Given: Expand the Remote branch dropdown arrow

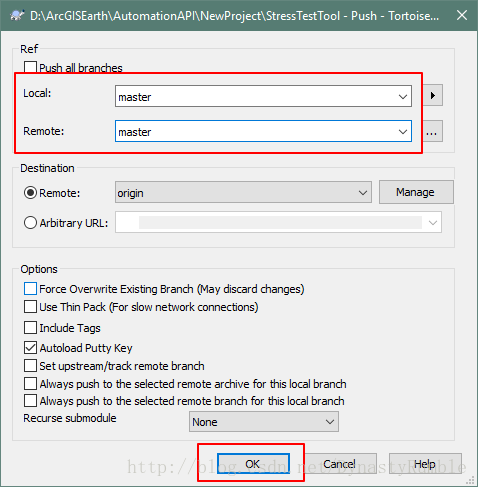Looking at the screenshot, I should [403, 132].
